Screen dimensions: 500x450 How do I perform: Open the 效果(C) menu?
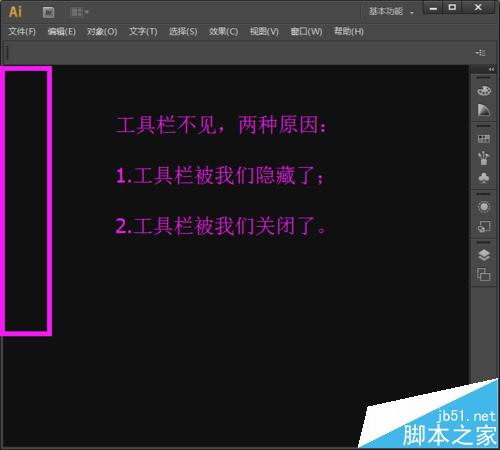click(223, 32)
